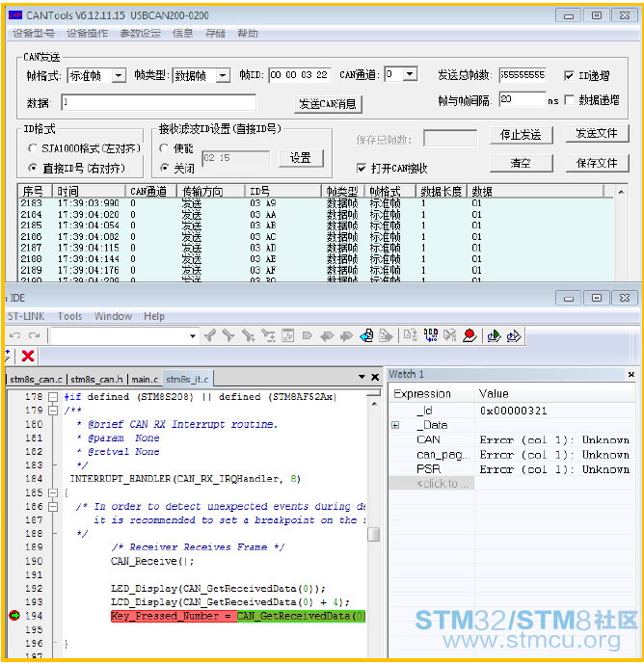Click the small gray bookmark toggle icon
The height and width of the screenshot is (664, 644).
coord(308,335)
